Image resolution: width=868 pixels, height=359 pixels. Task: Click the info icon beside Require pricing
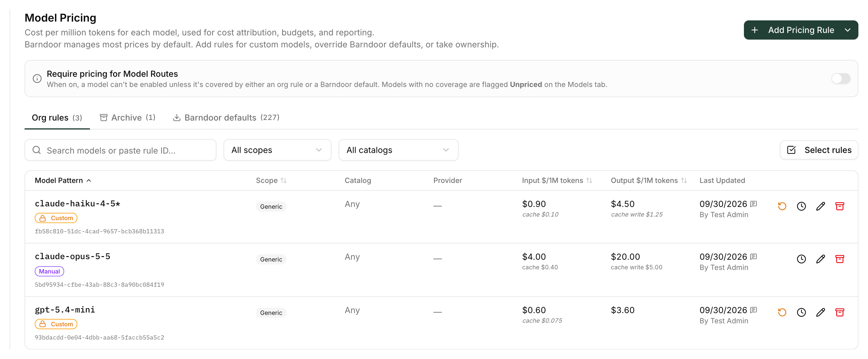37,79
